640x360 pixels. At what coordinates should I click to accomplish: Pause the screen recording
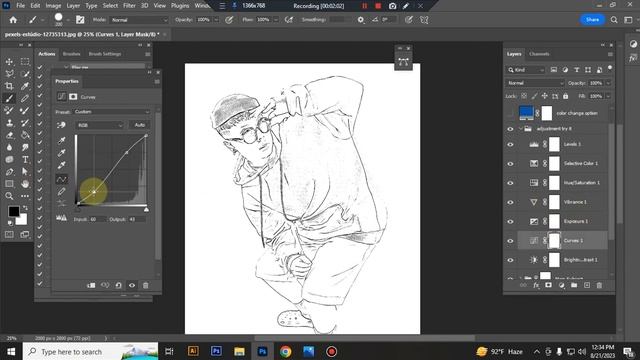pos(364,6)
